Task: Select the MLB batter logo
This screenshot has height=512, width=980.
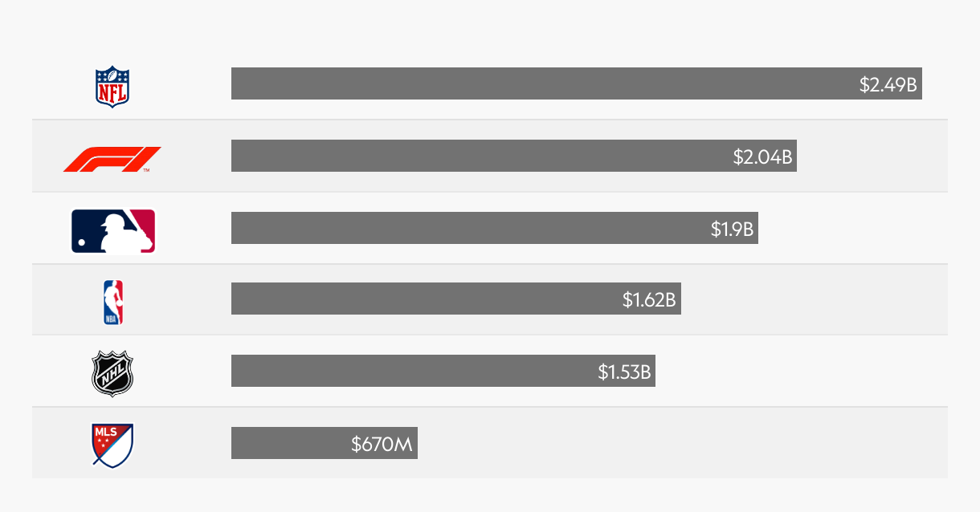Action: click(113, 231)
